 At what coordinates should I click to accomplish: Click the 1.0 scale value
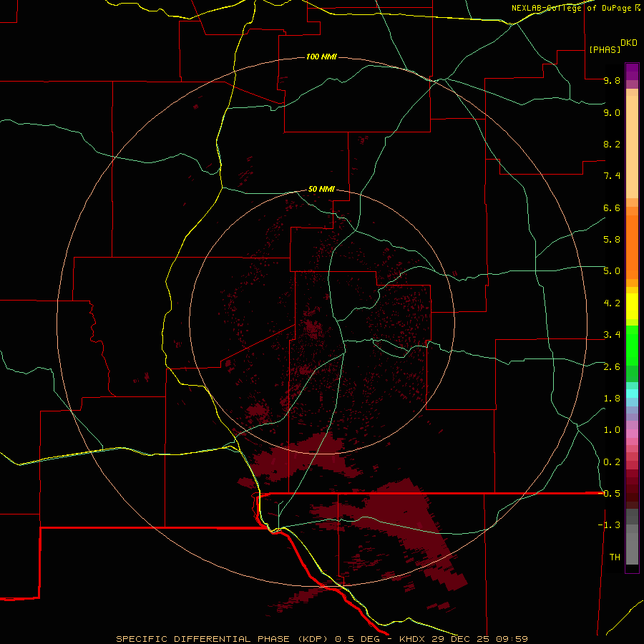click(612, 431)
